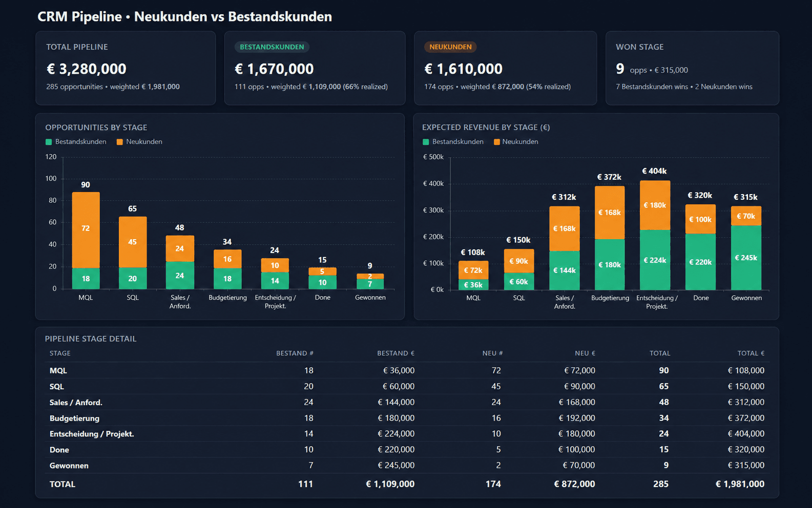Click the € 404k total label above Entscheidung bar

point(655,171)
